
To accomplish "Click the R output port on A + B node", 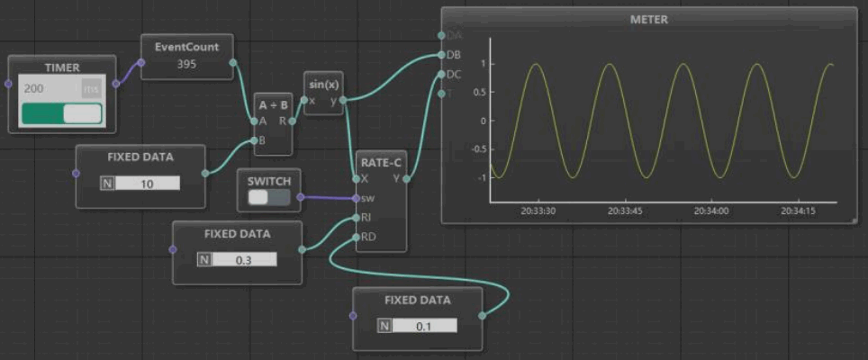I will 292,121.
